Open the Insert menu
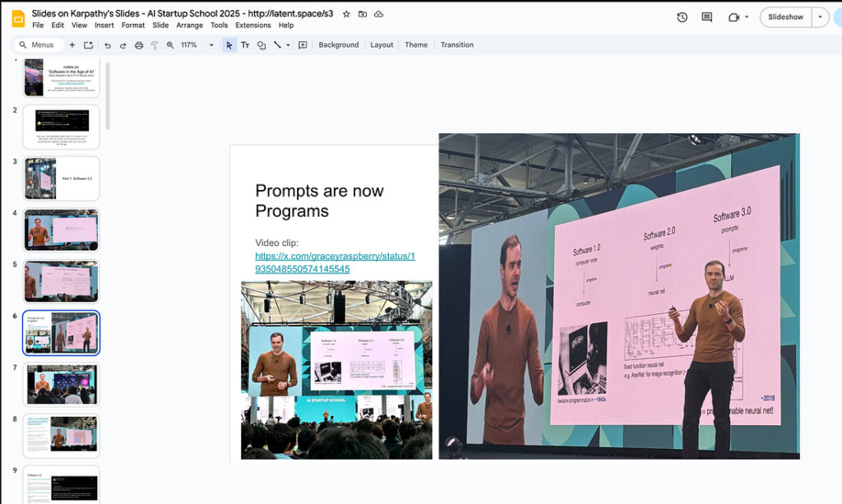 tap(104, 25)
